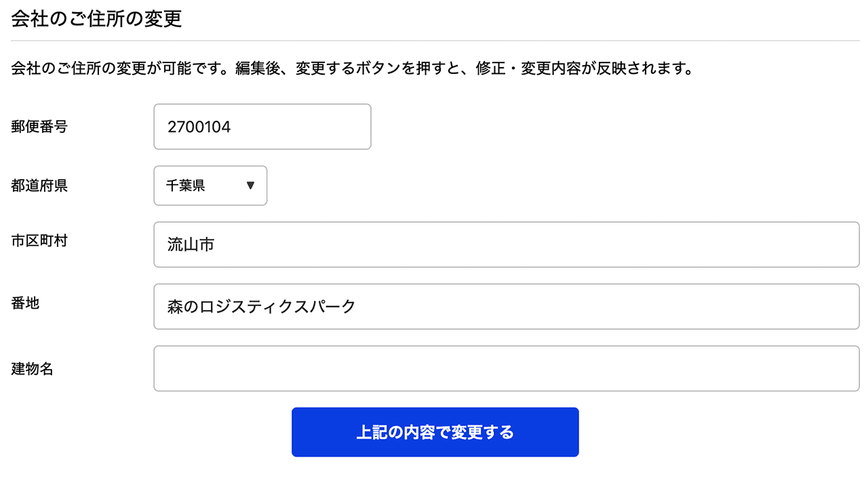Click the 市区町村 field showing 流山市
The height and width of the screenshot is (477, 868).
[x=506, y=244]
